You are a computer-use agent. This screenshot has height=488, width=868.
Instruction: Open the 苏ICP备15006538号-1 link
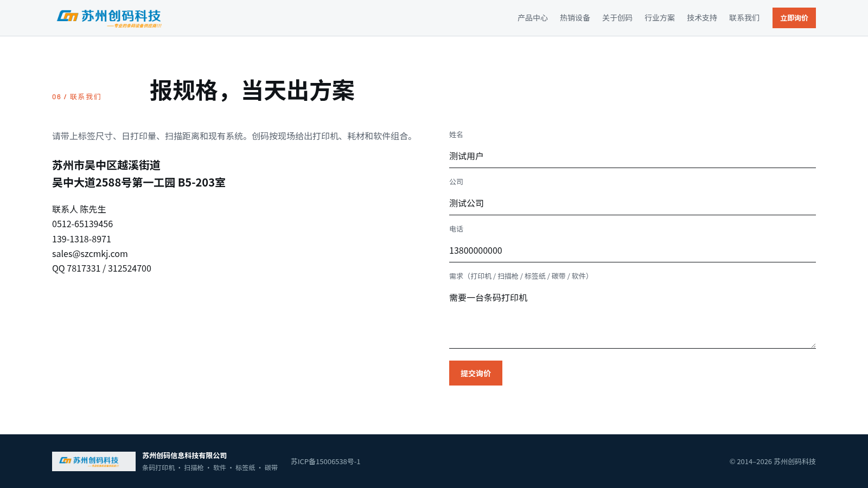(x=325, y=461)
